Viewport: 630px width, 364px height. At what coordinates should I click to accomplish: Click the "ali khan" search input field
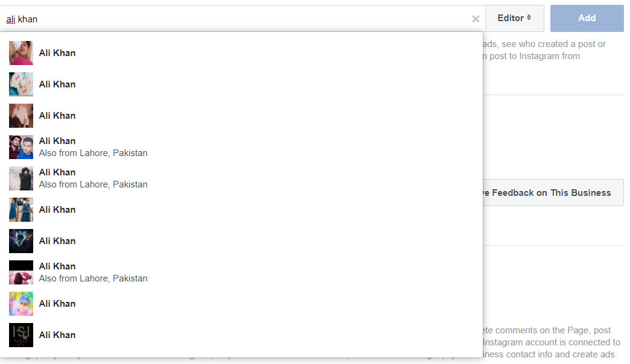tap(235, 19)
